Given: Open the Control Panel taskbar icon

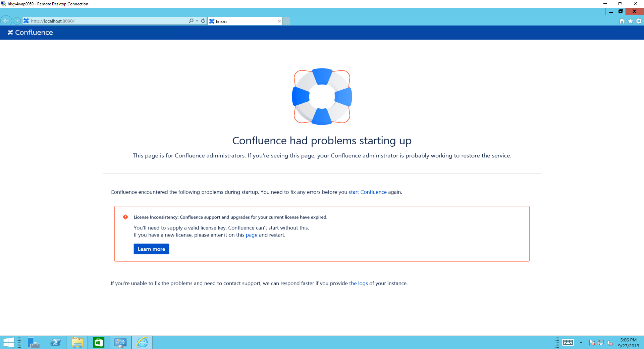Looking at the screenshot, I should [120, 343].
